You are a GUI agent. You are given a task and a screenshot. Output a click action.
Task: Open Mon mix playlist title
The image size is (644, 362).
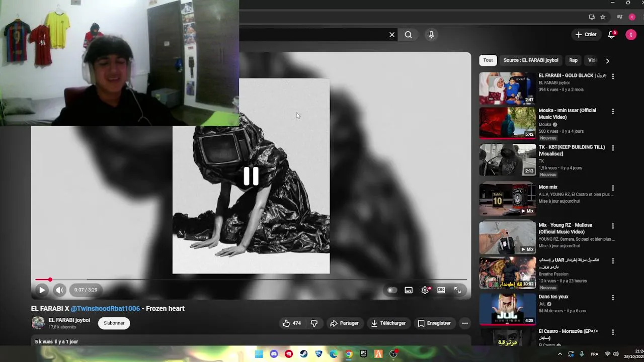coord(548,187)
